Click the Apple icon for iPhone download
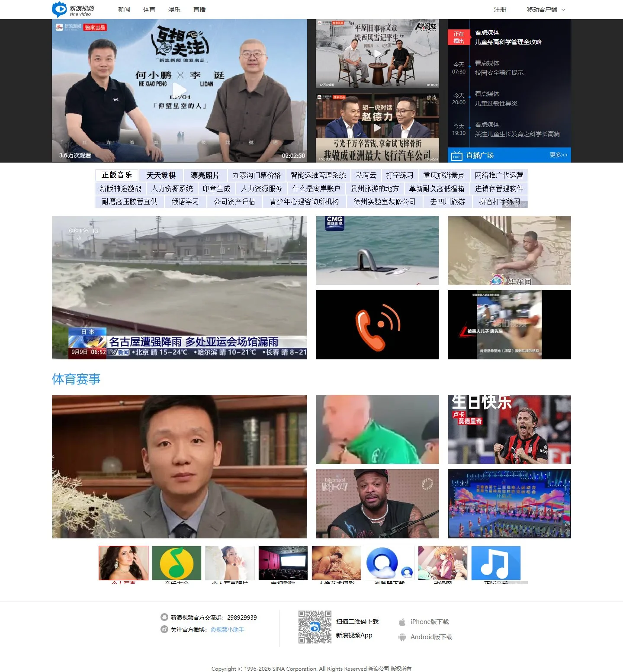The height and width of the screenshot is (672, 623). tap(402, 622)
